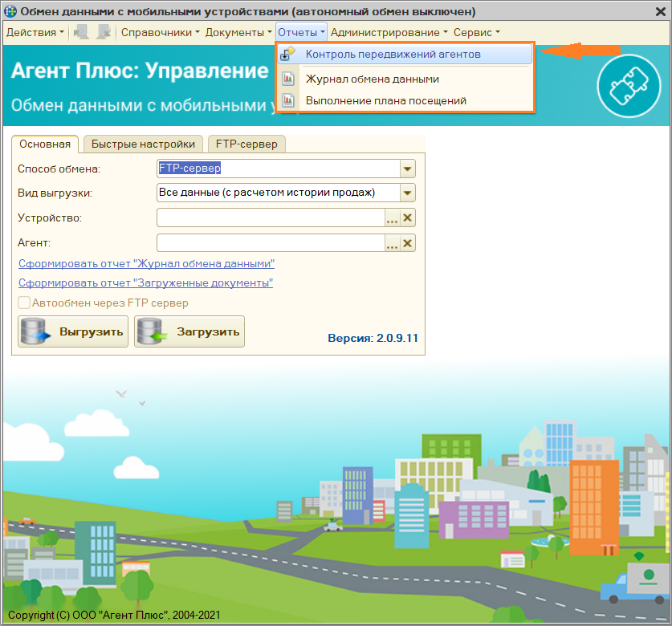The image size is (672, 626).
Task: Switch to the FTP-сервер tab
Action: [x=246, y=144]
